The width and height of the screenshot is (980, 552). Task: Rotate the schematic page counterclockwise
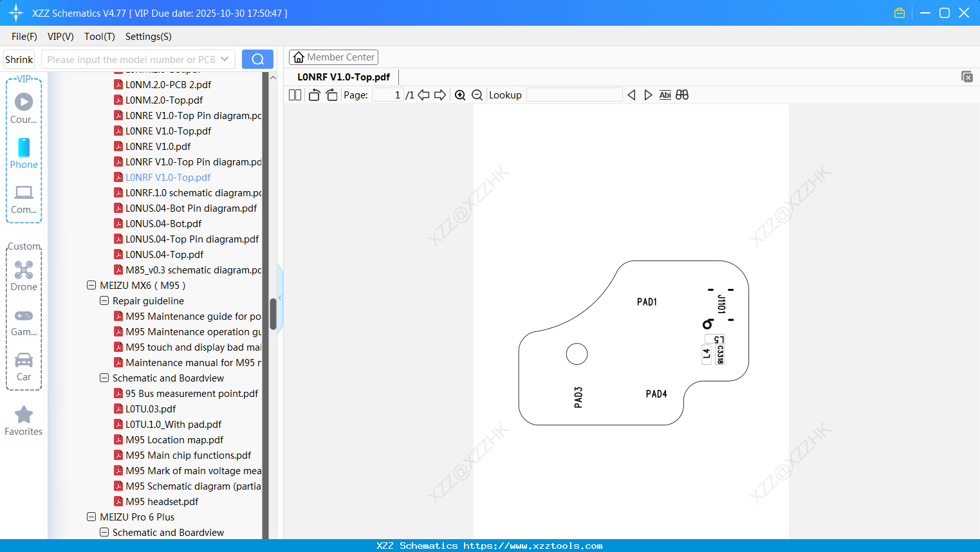pos(313,95)
